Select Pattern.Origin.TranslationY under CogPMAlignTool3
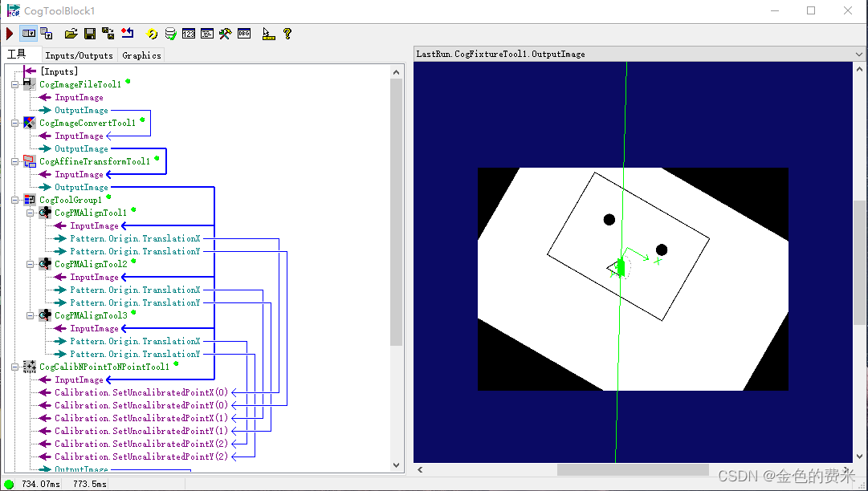Image resolution: width=868 pixels, height=491 pixels. click(x=135, y=354)
